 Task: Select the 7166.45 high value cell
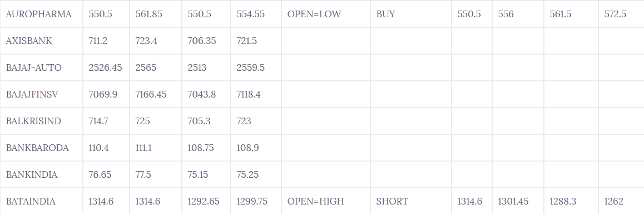point(156,94)
